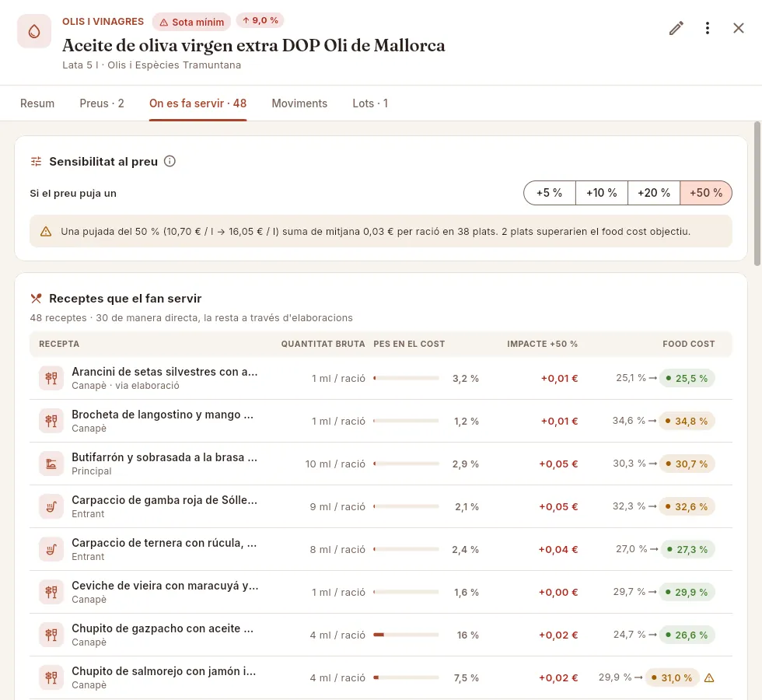Screen dimensions: 762x700
Task: Choose the +20 % price increase option
Action: point(654,193)
